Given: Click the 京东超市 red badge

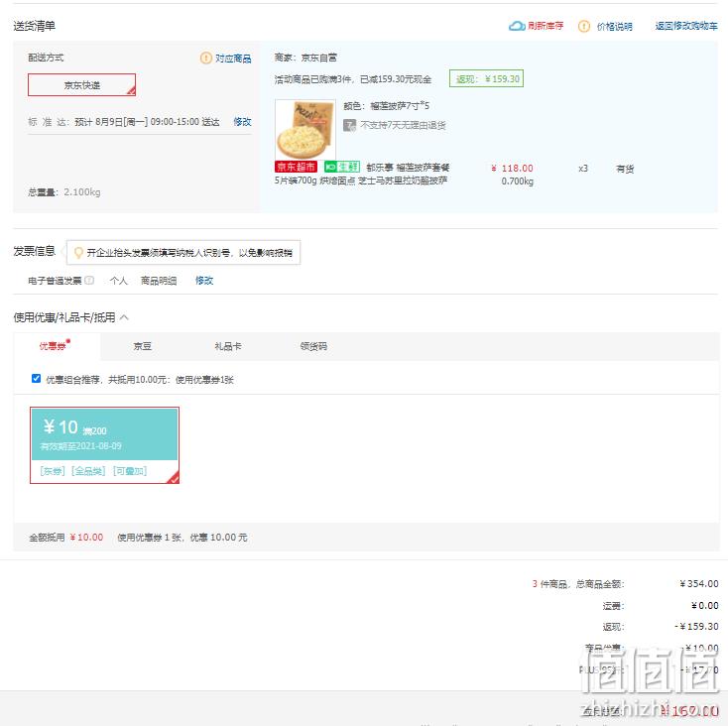Looking at the screenshot, I should tap(296, 167).
